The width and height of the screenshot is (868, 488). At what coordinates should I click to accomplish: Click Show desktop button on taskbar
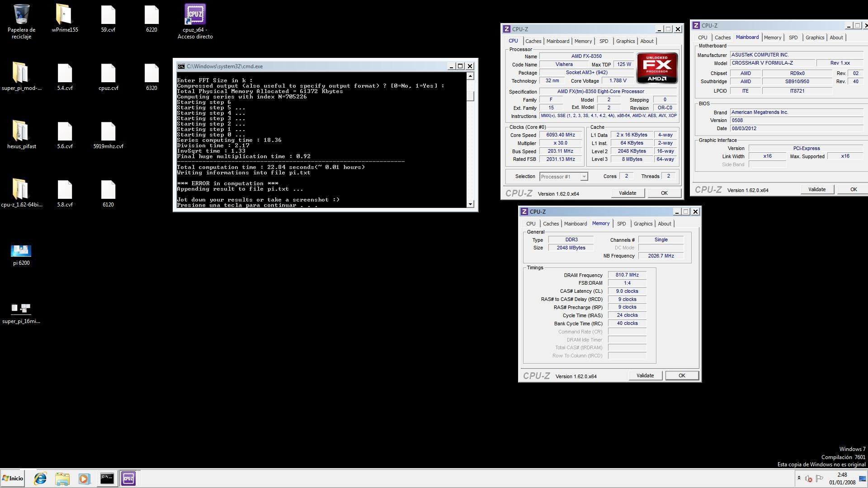[863, 479]
